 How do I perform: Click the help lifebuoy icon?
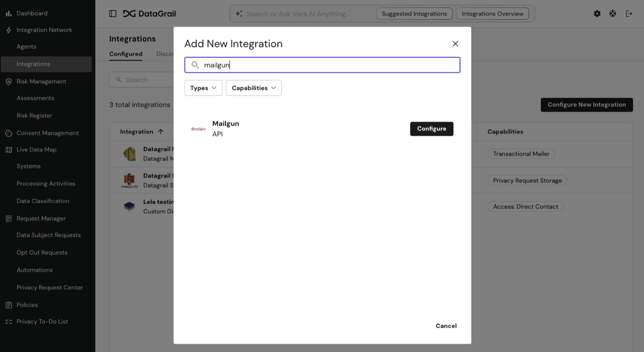coord(613,14)
